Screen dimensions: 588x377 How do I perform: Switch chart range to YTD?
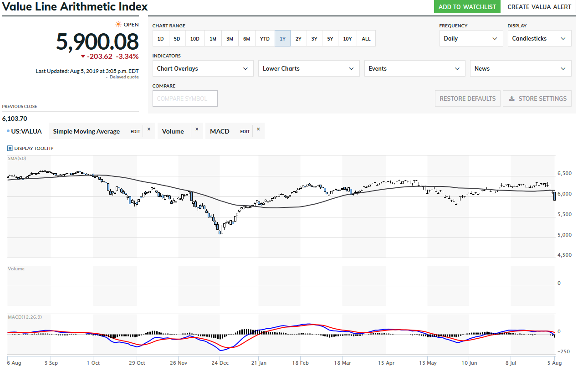(x=265, y=39)
